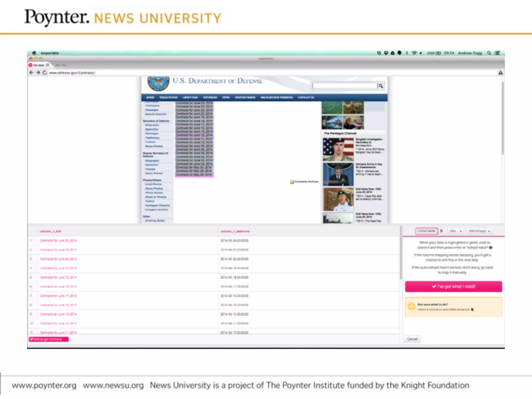This screenshot has height=399, width=532.
Task: Click the warning triangle icon in the address bar
Action: tap(501, 73)
